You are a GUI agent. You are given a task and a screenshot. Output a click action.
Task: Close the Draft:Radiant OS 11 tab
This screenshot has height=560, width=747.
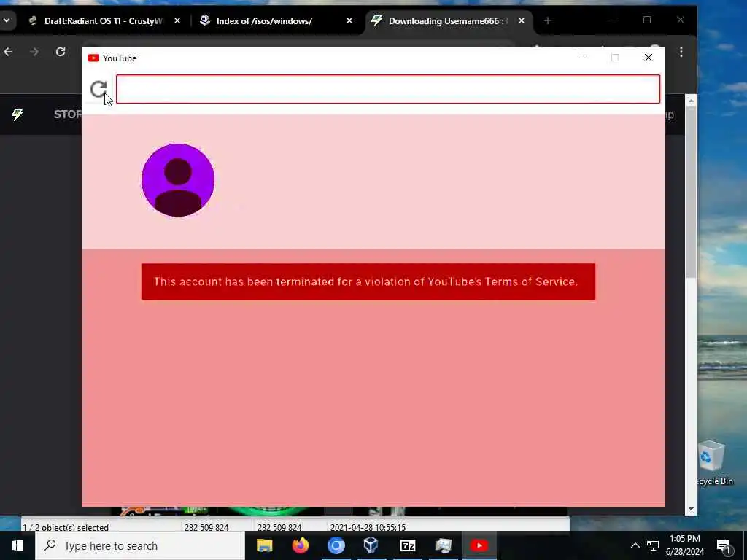coord(177,21)
